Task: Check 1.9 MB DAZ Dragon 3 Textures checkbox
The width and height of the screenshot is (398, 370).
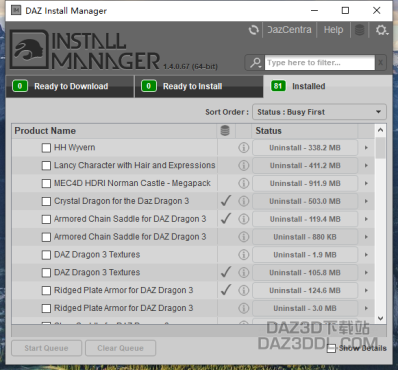Action: pos(46,255)
